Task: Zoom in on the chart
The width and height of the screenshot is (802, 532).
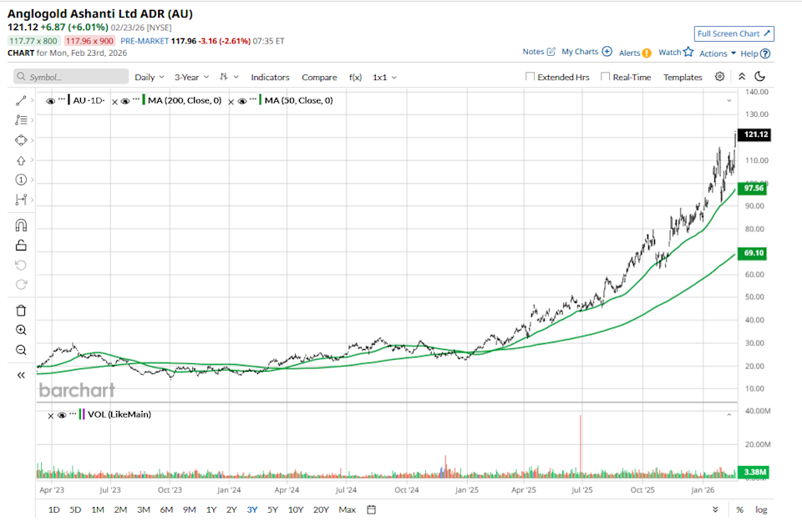Action: [21, 330]
